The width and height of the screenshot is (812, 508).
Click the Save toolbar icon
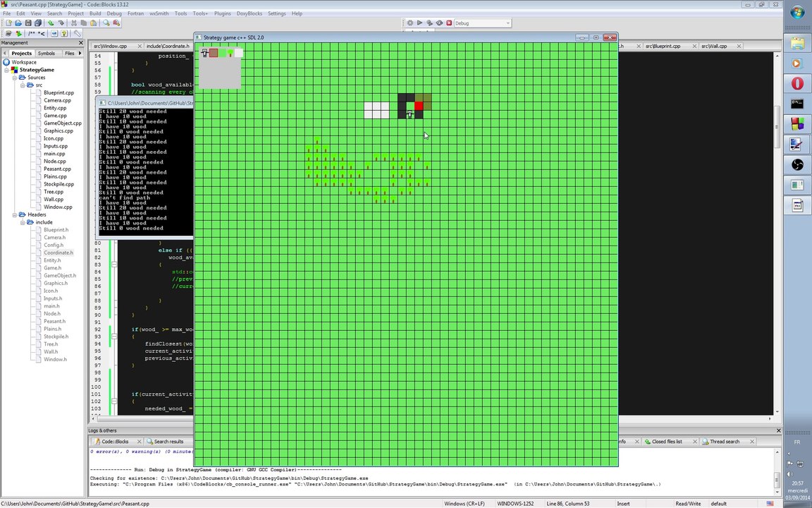pyautogui.click(x=28, y=23)
